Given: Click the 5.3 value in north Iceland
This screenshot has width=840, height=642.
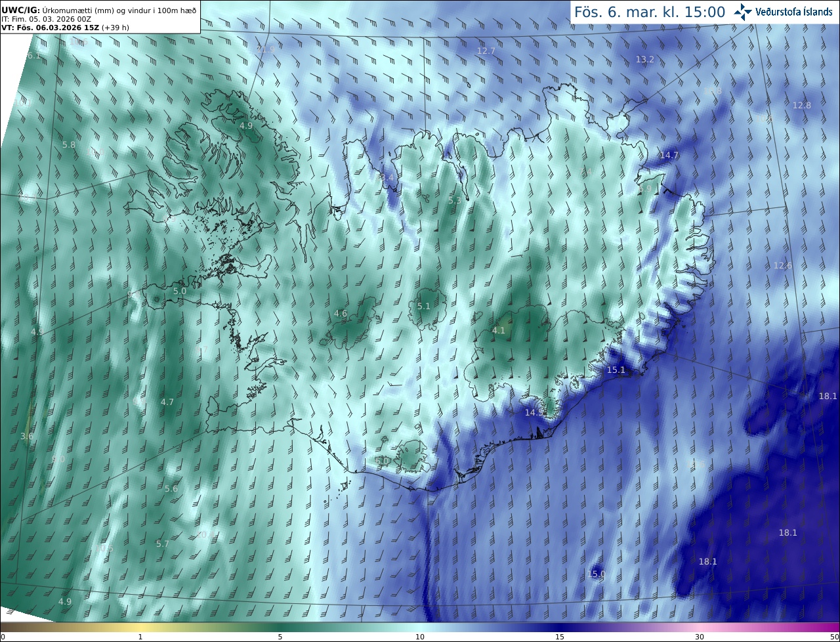Looking at the screenshot, I should point(455,200).
